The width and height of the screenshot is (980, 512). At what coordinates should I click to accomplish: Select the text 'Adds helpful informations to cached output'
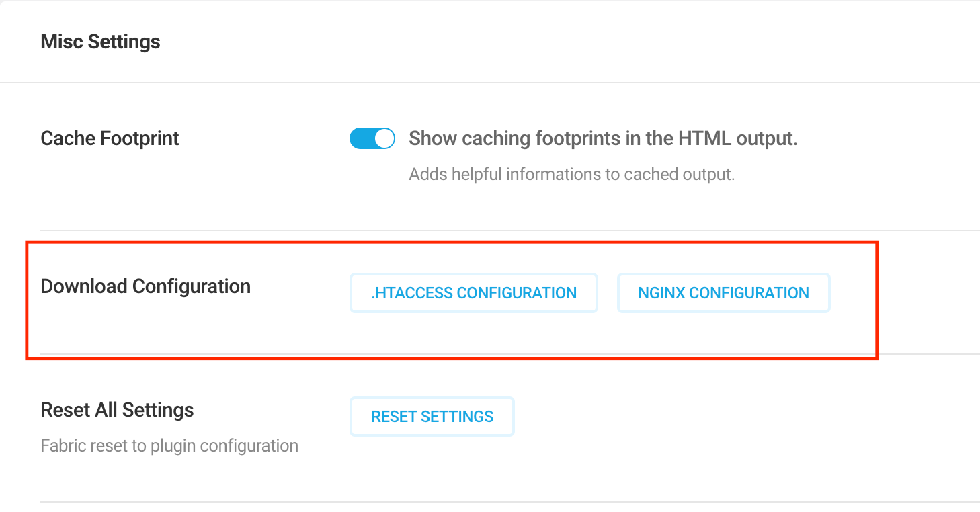(572, 173)
